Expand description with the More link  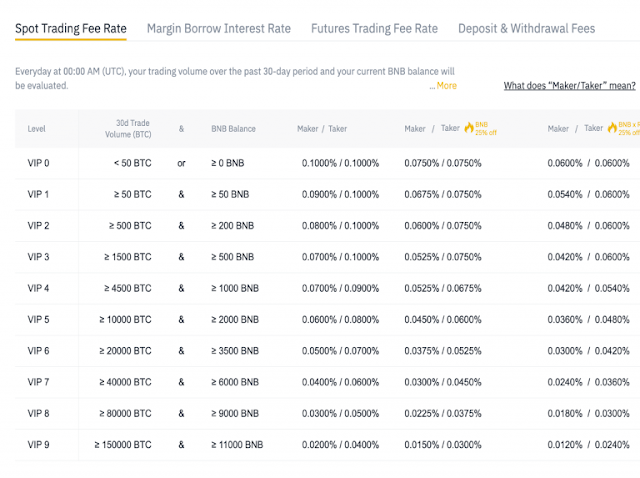click(445, 86)
